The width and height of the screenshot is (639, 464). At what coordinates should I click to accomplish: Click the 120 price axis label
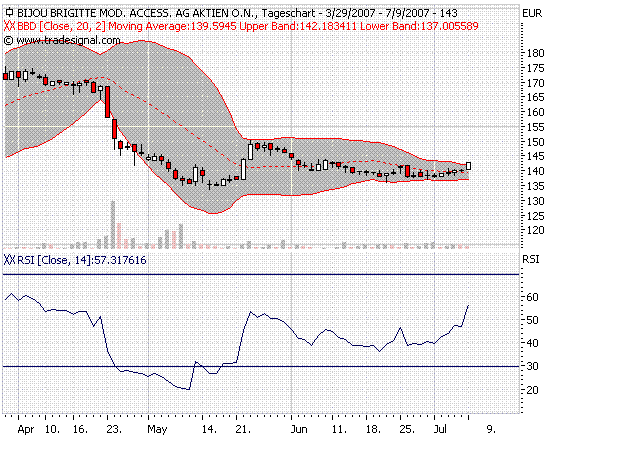point(535,231)
